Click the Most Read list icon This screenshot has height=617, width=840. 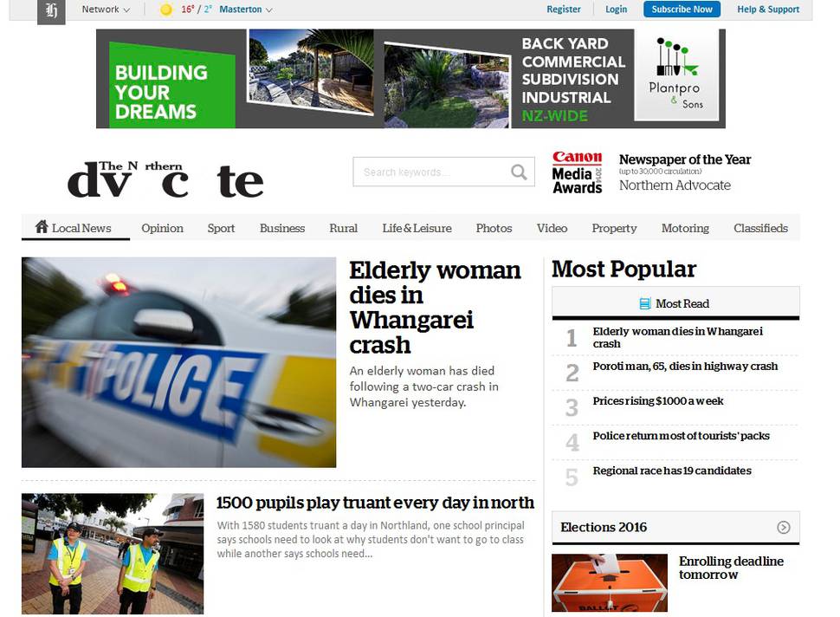[645, 304]
